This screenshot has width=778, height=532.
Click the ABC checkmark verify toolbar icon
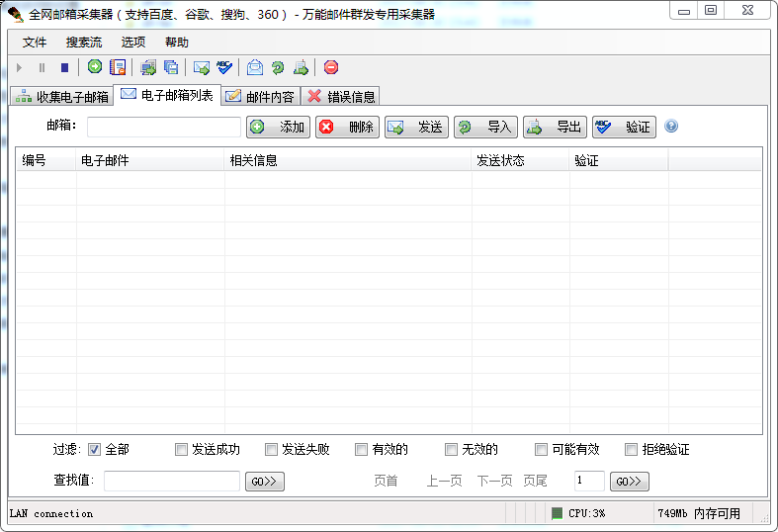pos(224,67)
